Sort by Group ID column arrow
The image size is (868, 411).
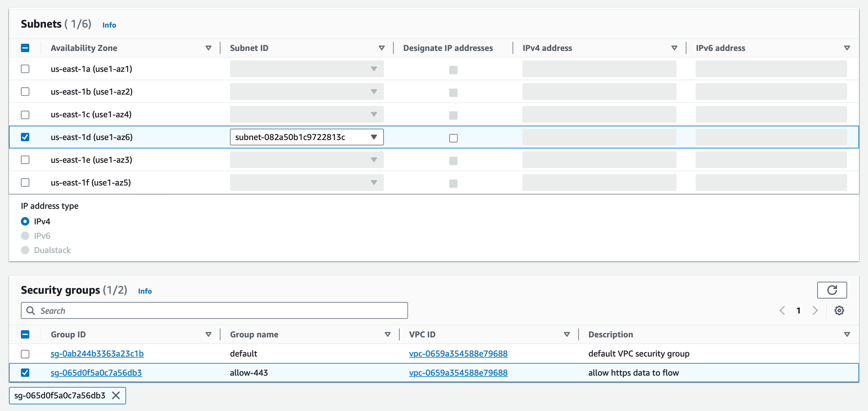(x=208, y=334)
